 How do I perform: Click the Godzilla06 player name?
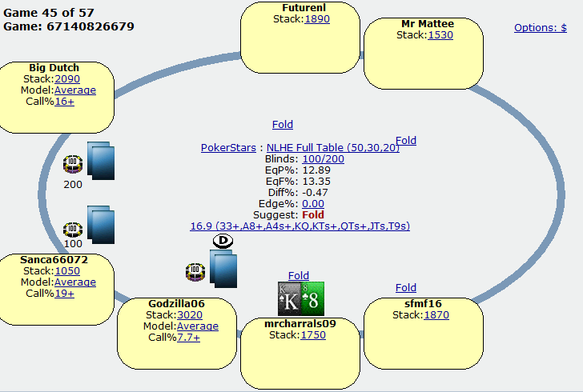(177, 303)
